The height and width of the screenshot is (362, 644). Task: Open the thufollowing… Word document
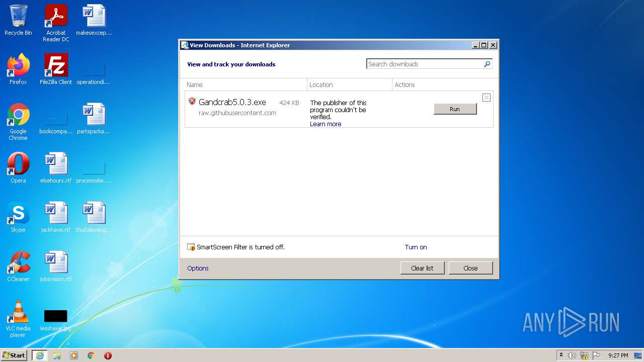pyautogui.click(x=94, y=217)
